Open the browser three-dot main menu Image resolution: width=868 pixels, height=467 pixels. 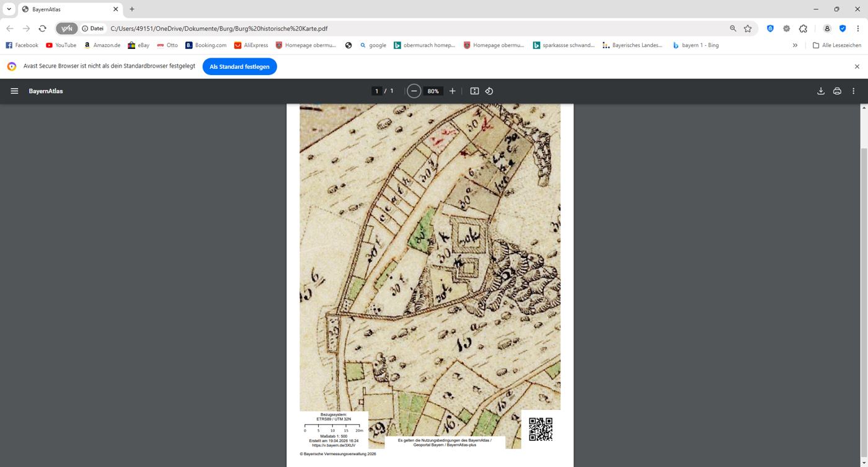point(858,29)
